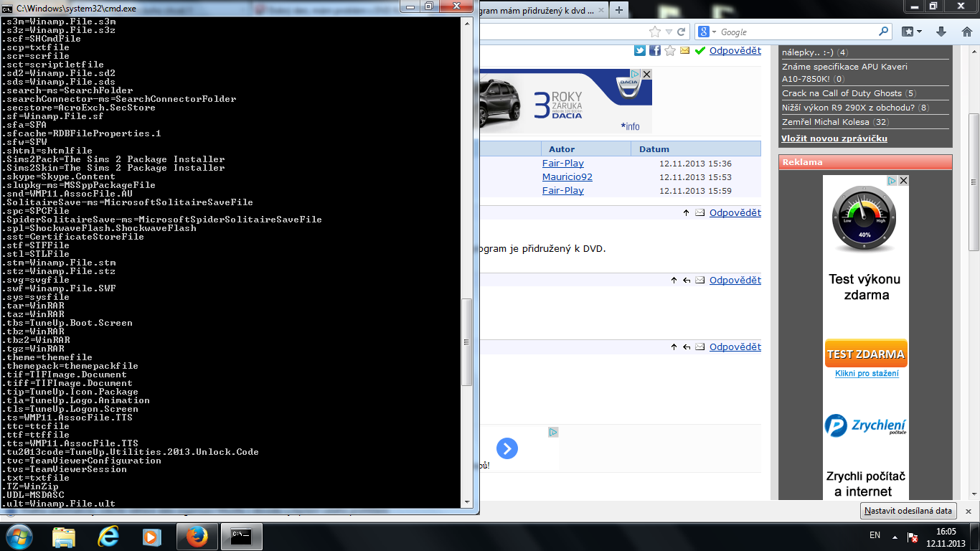Switch to Firefox via its taskbar icon
The height and width of the screenshot is (551, 980).
point(196,537)
